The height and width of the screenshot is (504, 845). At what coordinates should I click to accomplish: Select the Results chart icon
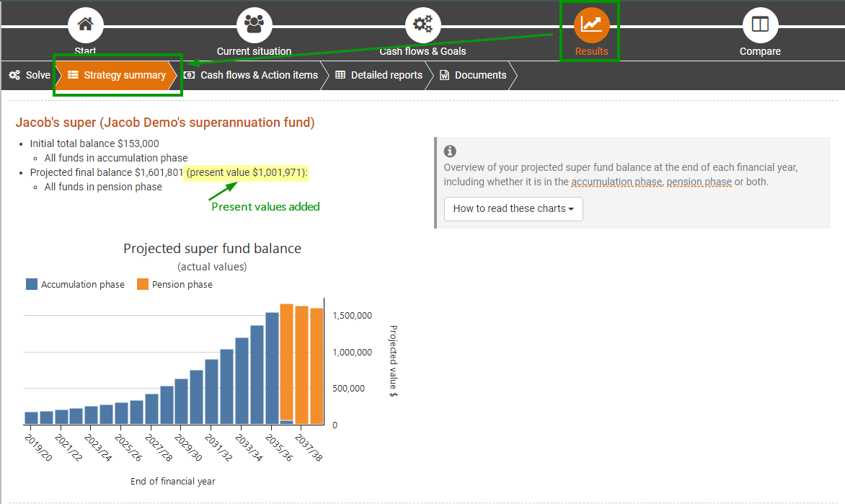pyautogui.click(x=591, y=25)
